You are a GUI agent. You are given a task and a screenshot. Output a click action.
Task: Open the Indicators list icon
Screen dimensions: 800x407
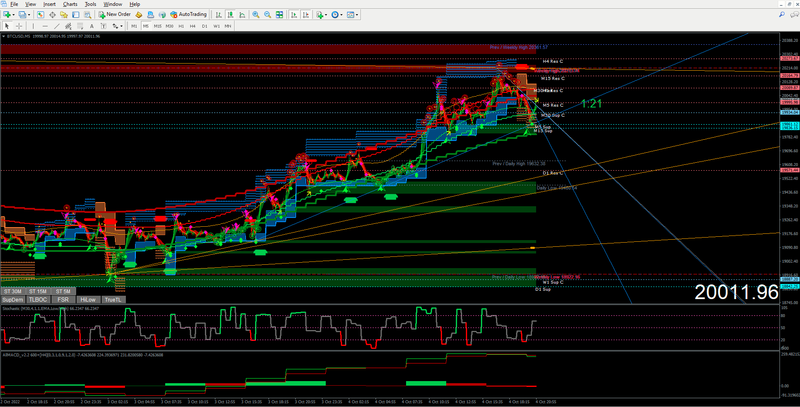319,15
